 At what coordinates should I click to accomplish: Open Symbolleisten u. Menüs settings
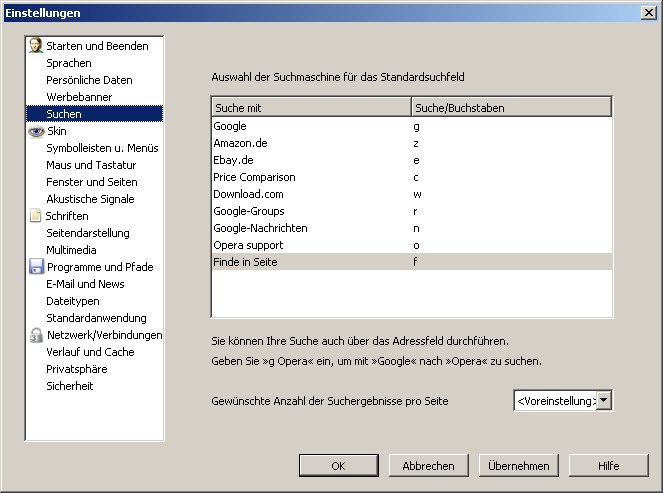102,148
